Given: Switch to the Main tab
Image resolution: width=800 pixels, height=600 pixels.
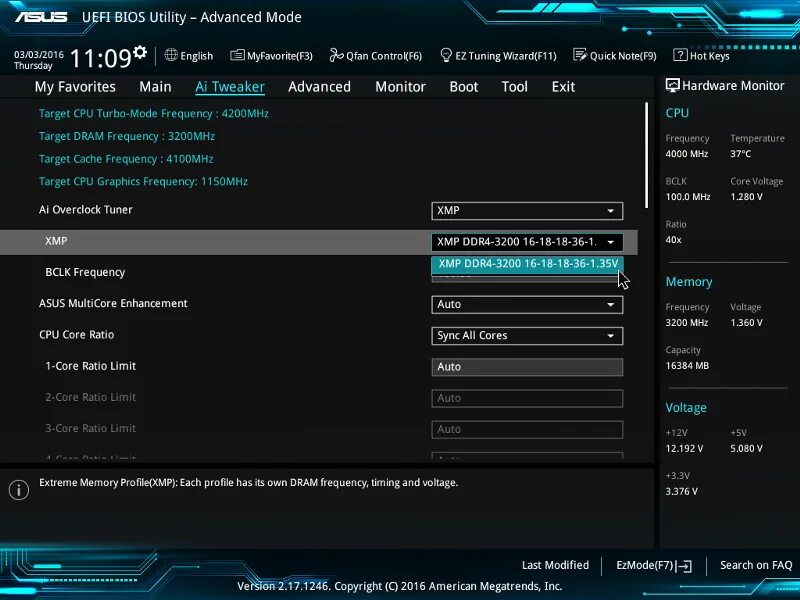Looking at the screenshot, I should [x=155, y=87].
